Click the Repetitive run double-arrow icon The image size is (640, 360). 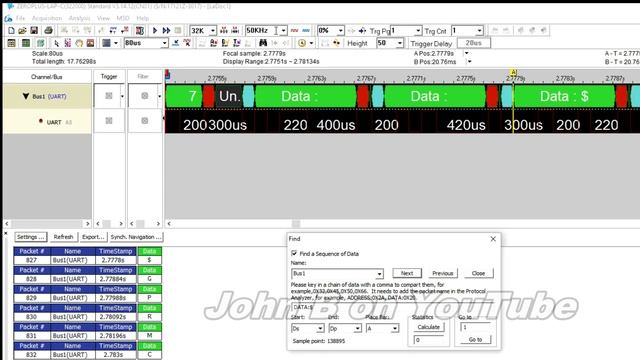pyautogui.click(x=166, y=31)
